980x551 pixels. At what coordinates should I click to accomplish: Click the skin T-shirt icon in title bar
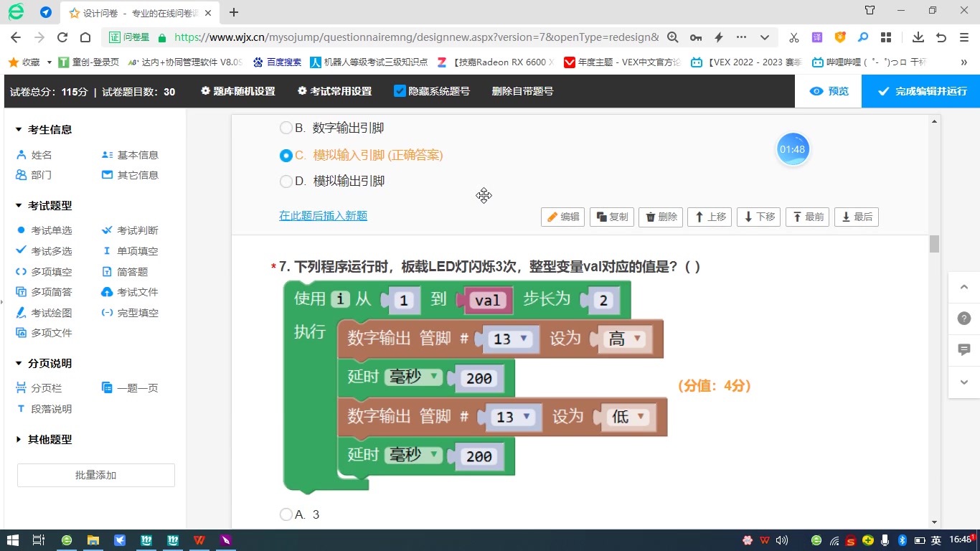[870, 11]
